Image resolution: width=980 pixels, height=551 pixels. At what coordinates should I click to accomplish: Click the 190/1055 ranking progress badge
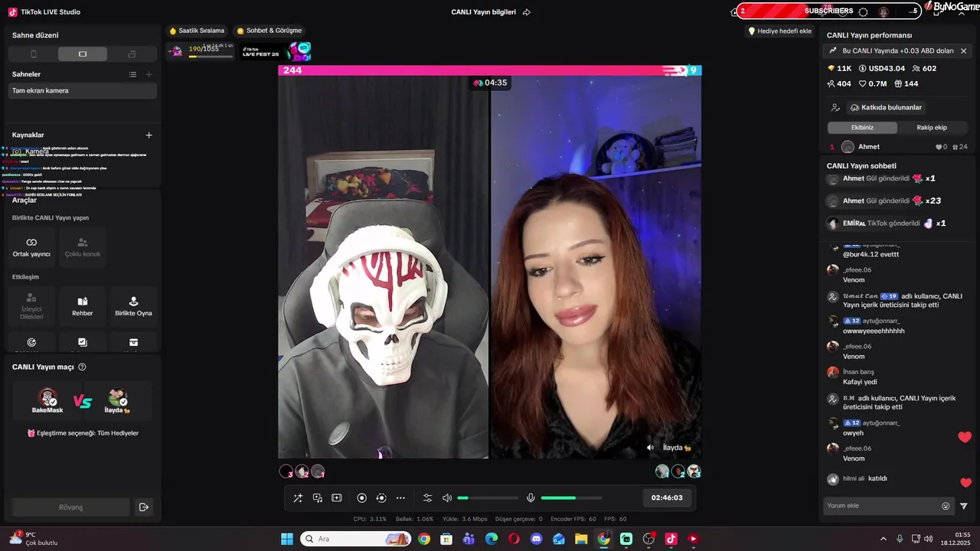click(x=201, y=51)
